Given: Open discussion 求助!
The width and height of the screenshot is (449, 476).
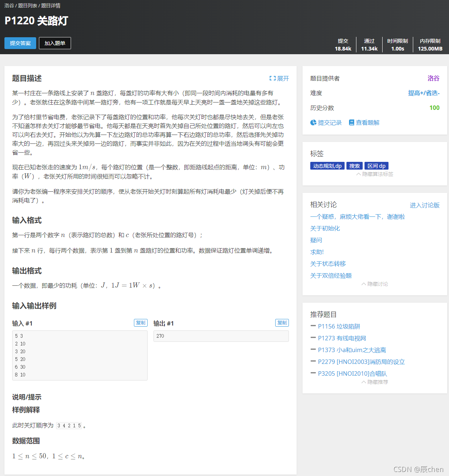Looking at the screenshot, I should pos(317,252).
